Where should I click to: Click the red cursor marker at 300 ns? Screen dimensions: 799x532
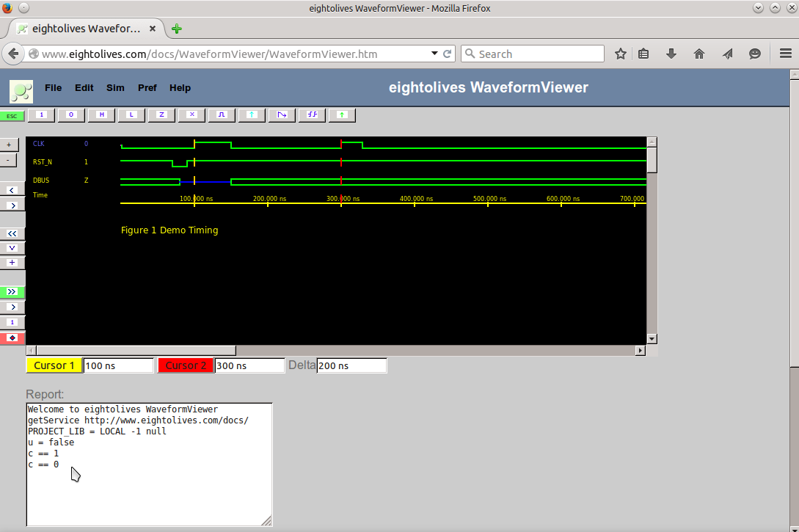point(341,172)
